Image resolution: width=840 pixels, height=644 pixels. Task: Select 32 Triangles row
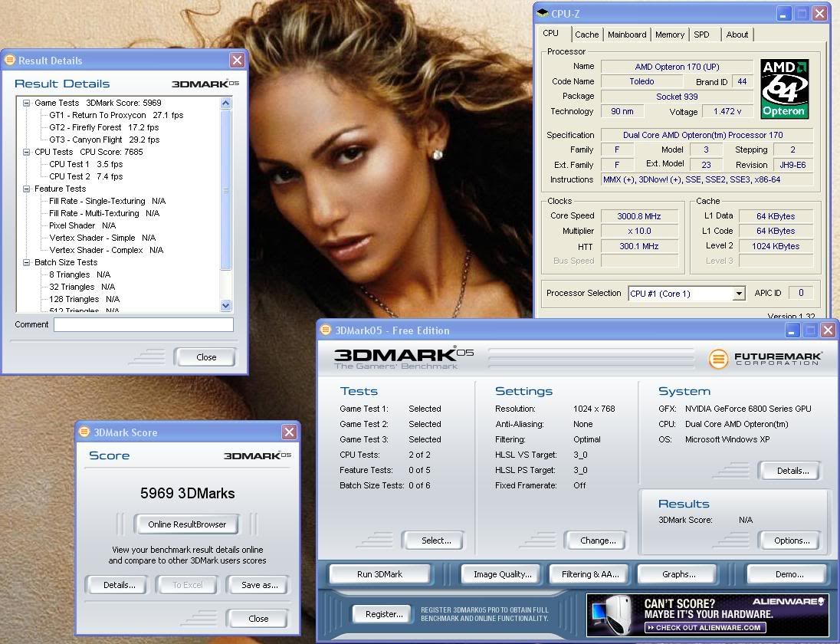point(82,287)
